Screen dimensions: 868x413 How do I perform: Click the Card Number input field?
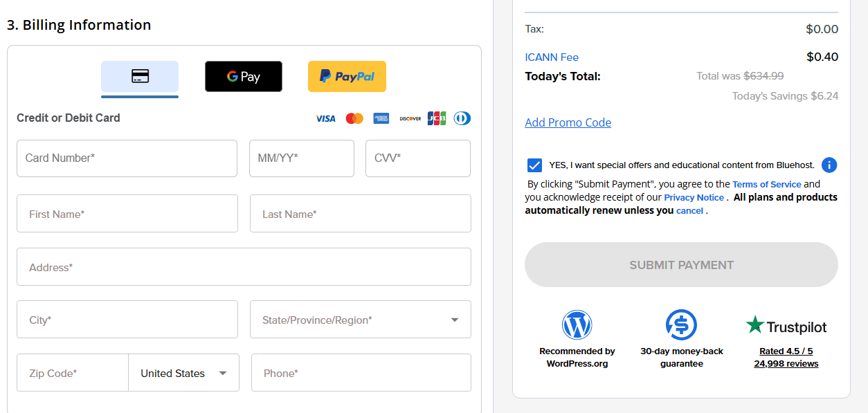[x=127, y=158]
